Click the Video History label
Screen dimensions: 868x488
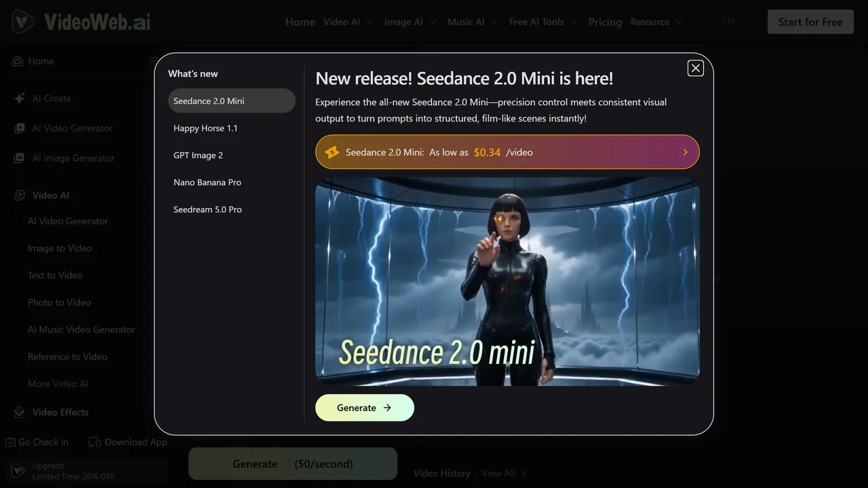(x=441, y=473)
